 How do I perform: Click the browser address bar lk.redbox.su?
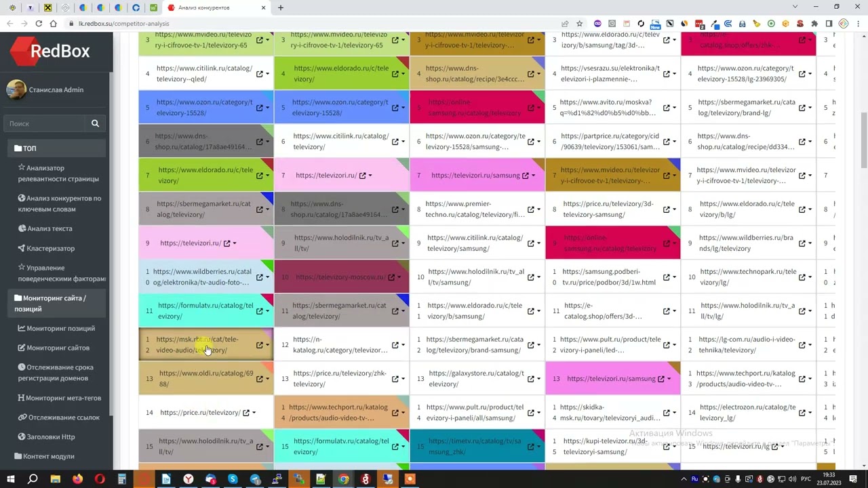point(312,24)
